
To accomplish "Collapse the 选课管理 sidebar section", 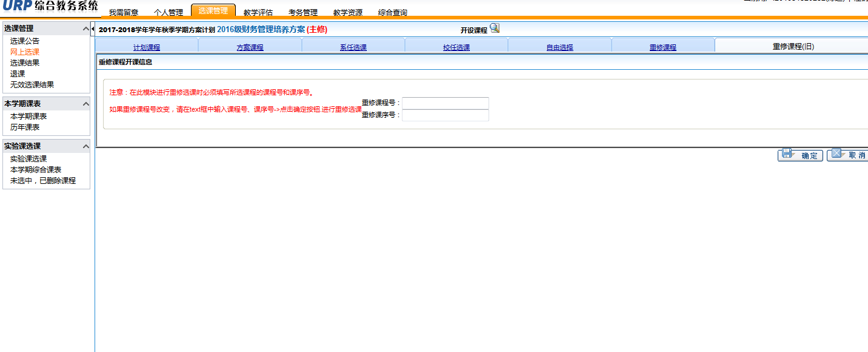I will click(85, 29).
